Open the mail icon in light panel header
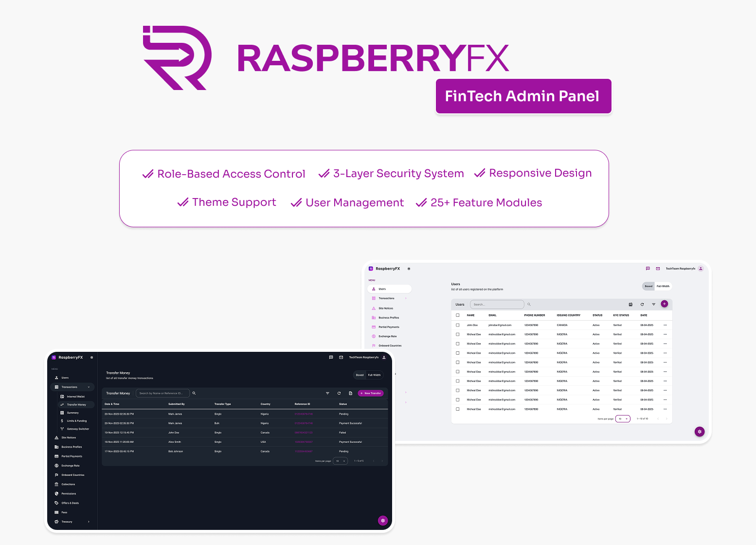Screen dimensions: 756x545 click(x=658, y=269)
